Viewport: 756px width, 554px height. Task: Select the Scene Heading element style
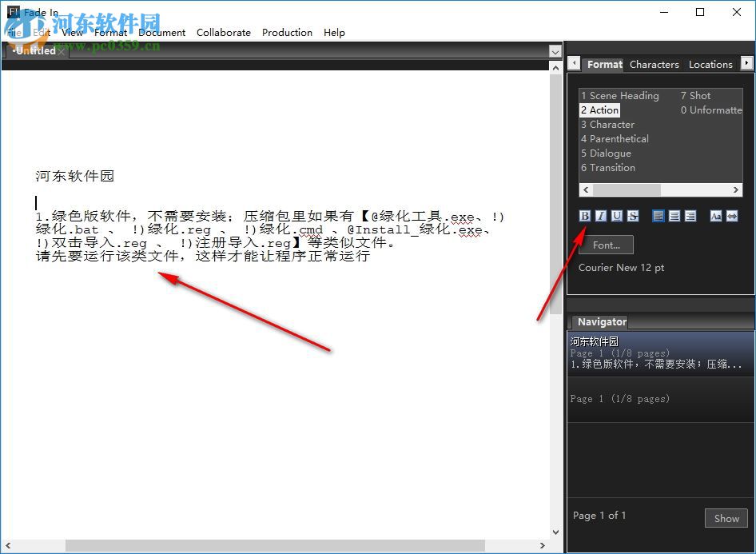click(x=622, y=95)
